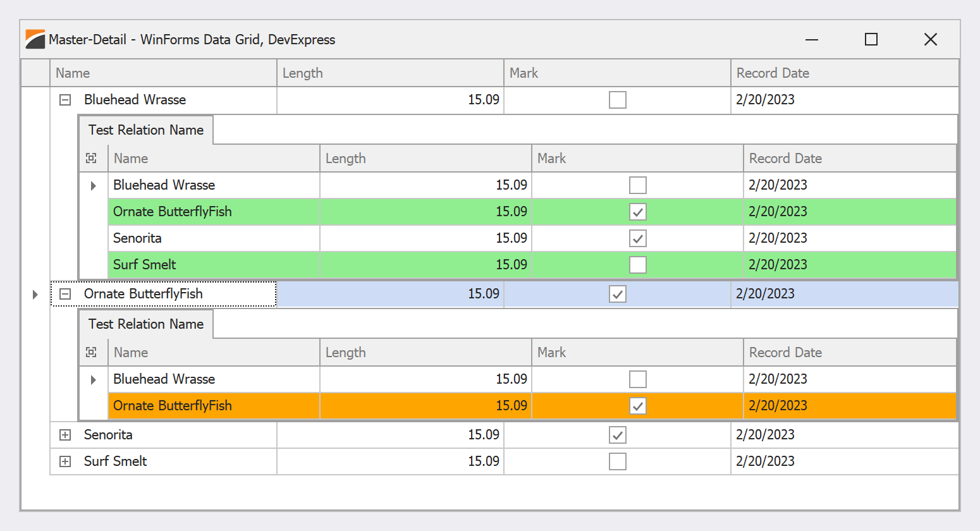Maximize the Master-Detail window
Screen dimensions: 980x531
click(x=871, y=39)
